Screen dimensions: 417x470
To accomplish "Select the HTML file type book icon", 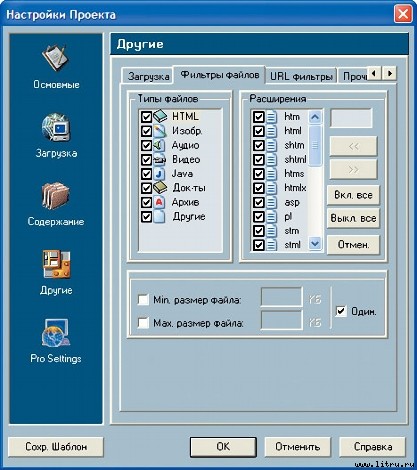I will pyautogui.click(x=160, y=116).
